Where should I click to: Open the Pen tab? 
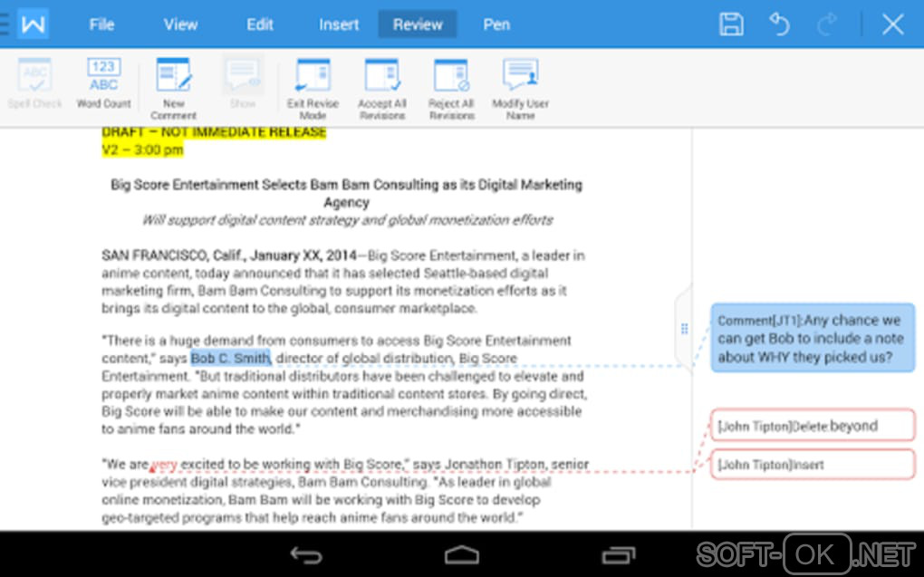tap(496, 24)
